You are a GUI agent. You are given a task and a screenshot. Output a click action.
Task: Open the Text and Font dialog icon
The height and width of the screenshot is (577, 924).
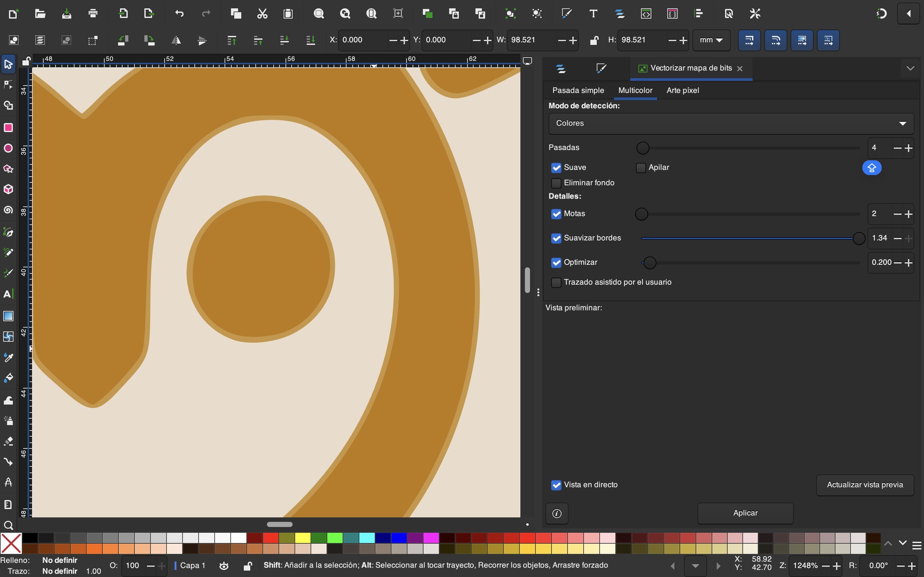point(593,14)
